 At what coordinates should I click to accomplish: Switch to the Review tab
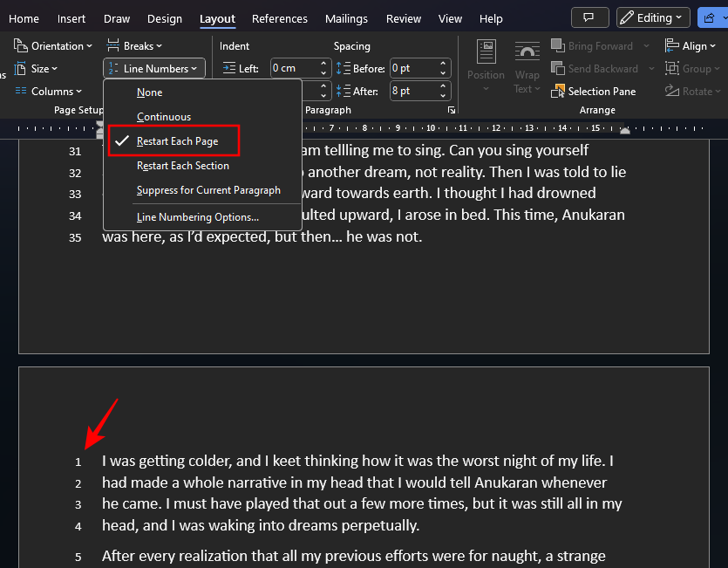tap(404, 19)
